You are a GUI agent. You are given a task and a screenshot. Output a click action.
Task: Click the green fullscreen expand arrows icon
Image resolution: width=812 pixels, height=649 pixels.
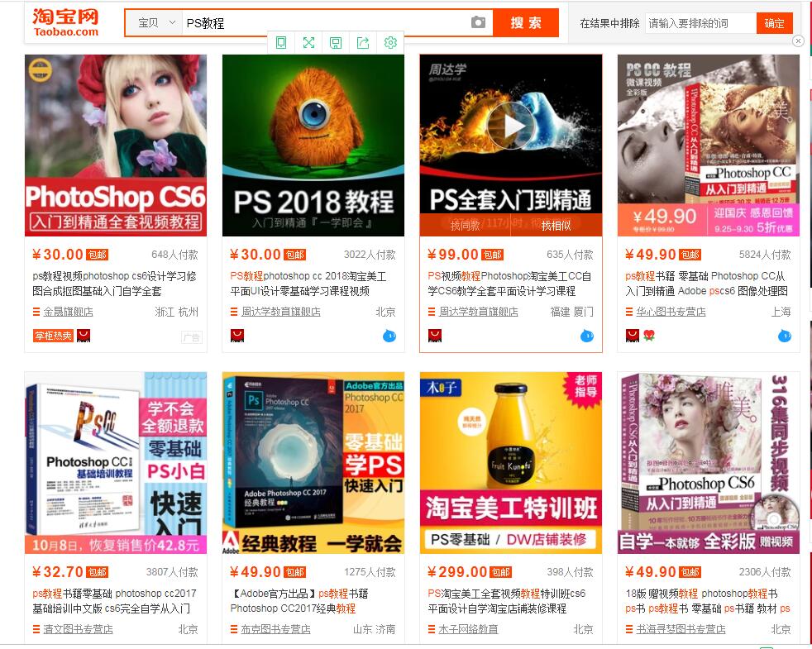tap(308, 42)
